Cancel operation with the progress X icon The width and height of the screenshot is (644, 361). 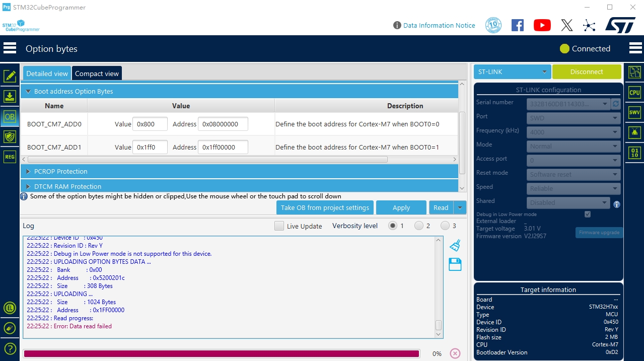(455, 353)
